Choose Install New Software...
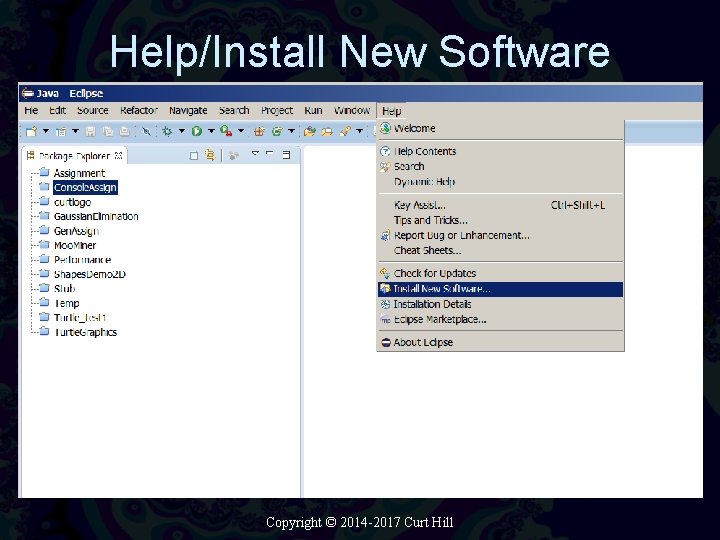Image resolution: width=720 pixels, height=540 pixels. click(500, 289)
